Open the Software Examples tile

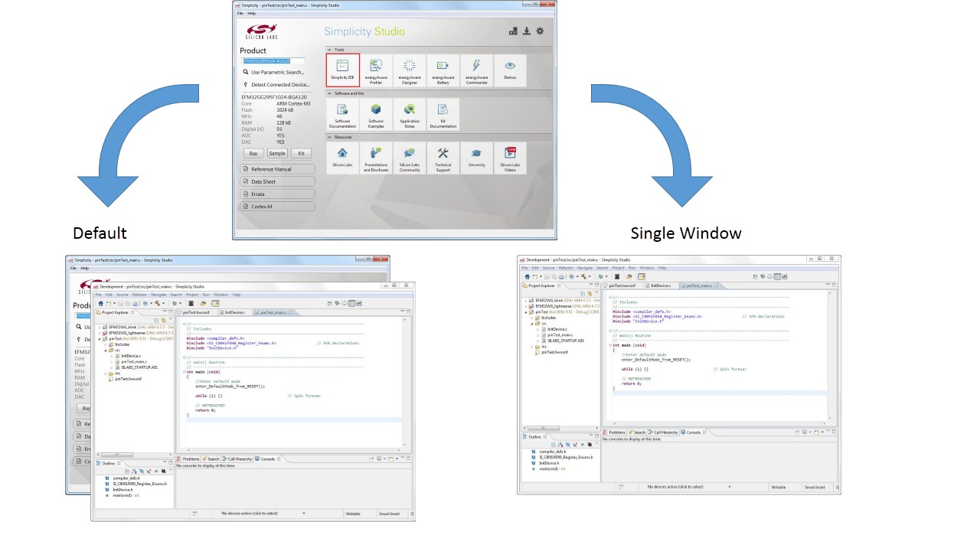376,114
